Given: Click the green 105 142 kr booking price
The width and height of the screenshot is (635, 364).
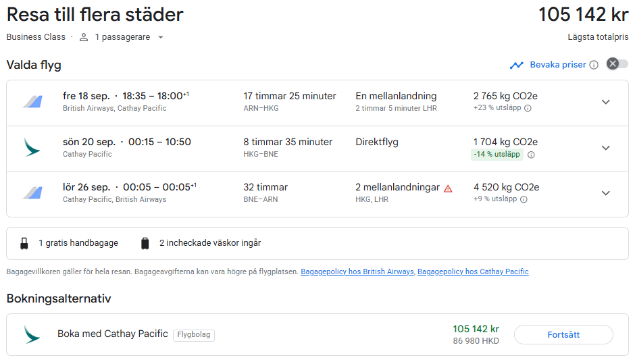Looking at the screenshot, I should tap(476, 329).
